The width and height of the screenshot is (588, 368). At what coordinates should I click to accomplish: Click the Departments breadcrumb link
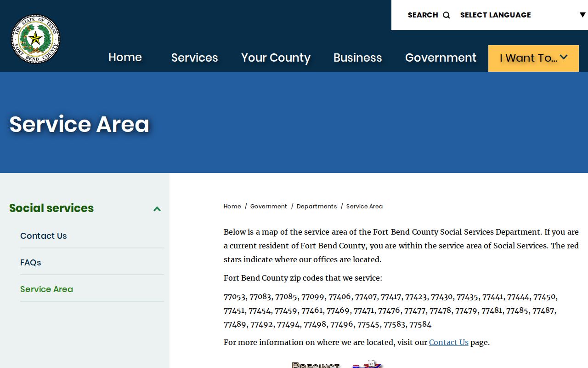(317, 207)
